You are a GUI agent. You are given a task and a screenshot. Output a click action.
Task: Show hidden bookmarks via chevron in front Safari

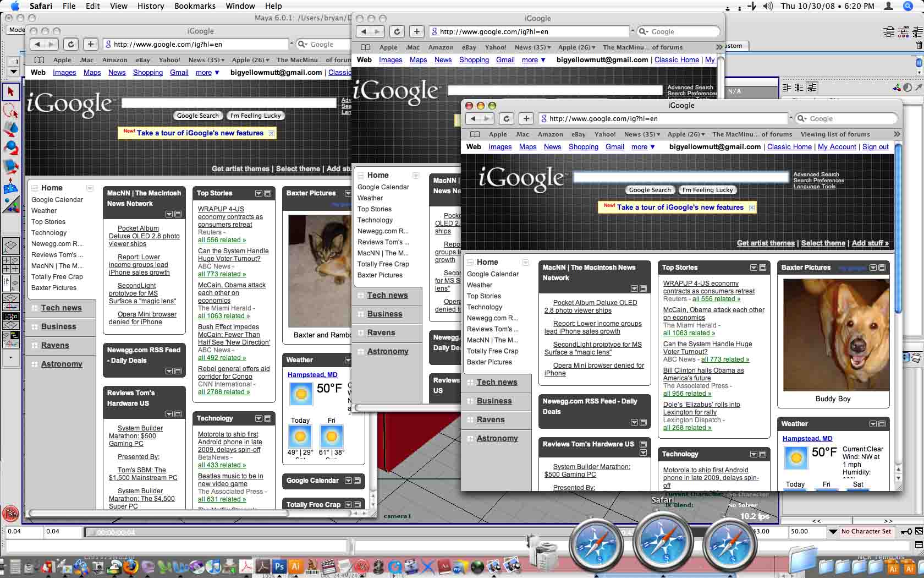point(897,134)
